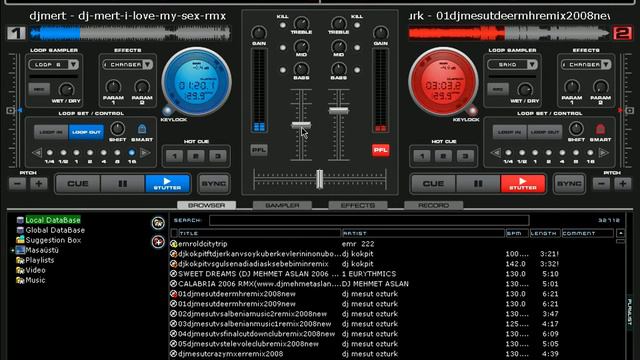Enable PFL for deck 1
Screen dimensions: 640x360
tap(259, 150)
